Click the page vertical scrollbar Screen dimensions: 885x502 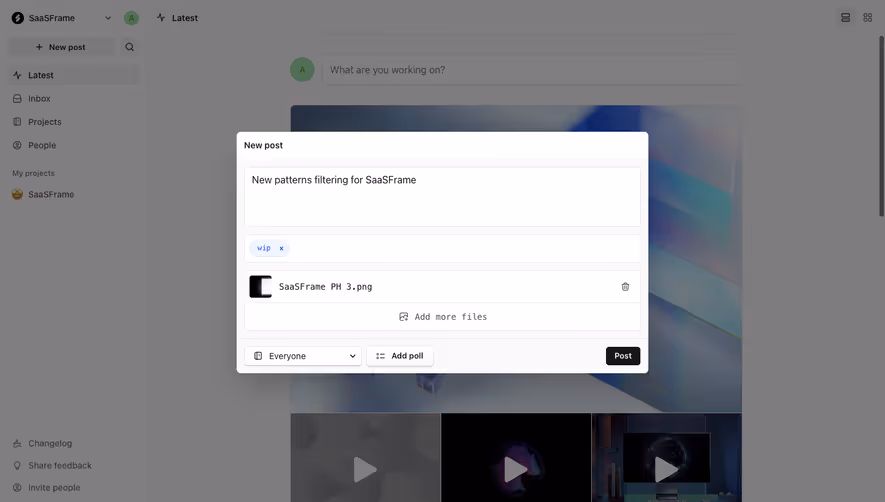pyautogui.click(x=882, y=126)
